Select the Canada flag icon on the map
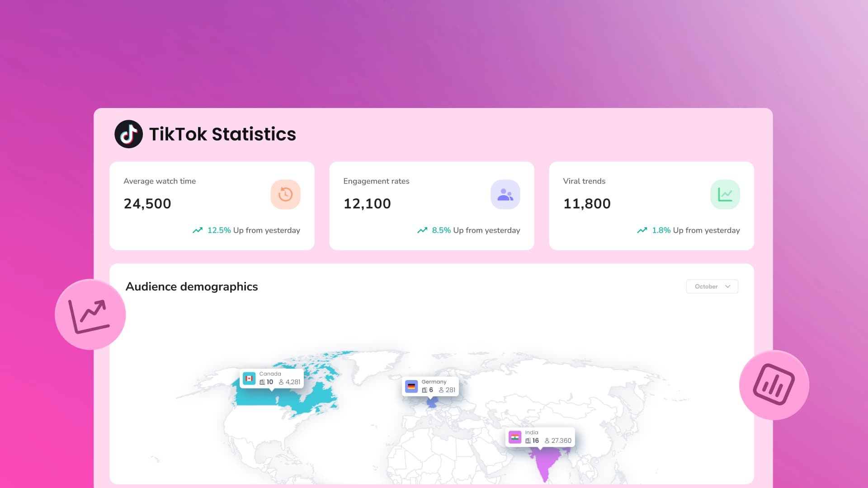This screenshot has height=488, width=868. [249, 378]
